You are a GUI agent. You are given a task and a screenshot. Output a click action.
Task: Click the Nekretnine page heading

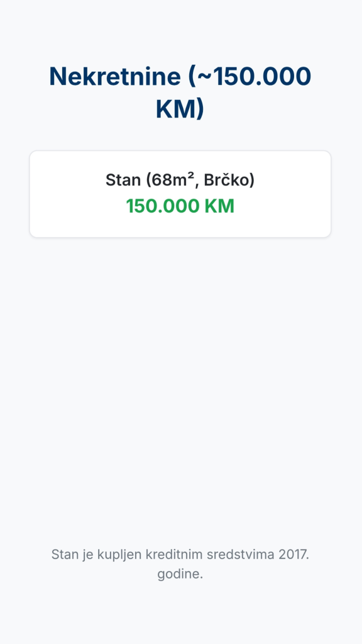[x=180, y=93]
